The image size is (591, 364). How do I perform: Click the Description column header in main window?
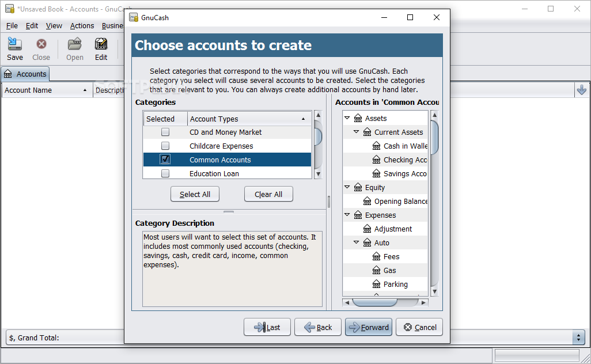[109, 90]
